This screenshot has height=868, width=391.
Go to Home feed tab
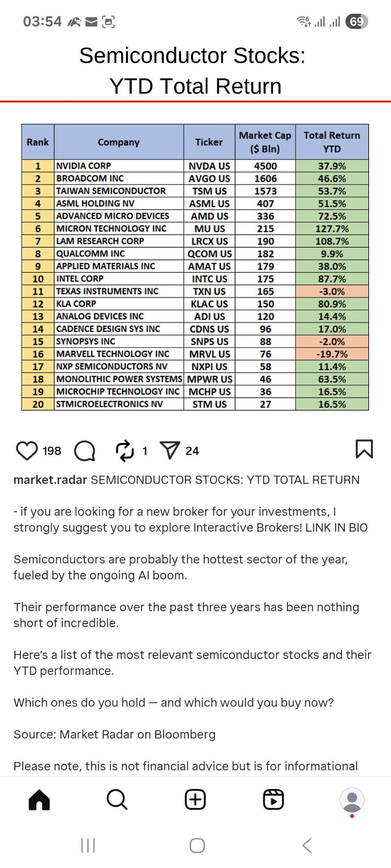click(x=39, y=800)
